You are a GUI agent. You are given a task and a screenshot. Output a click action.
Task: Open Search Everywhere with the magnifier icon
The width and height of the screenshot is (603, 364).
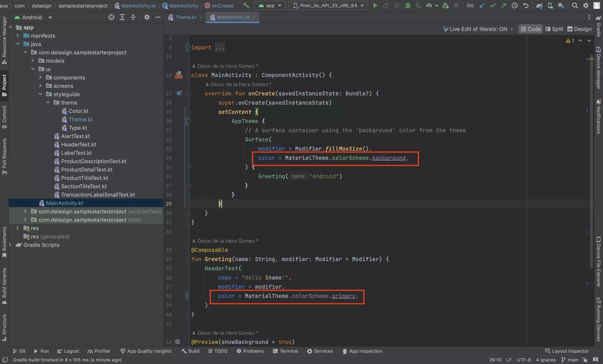(575, 5)
